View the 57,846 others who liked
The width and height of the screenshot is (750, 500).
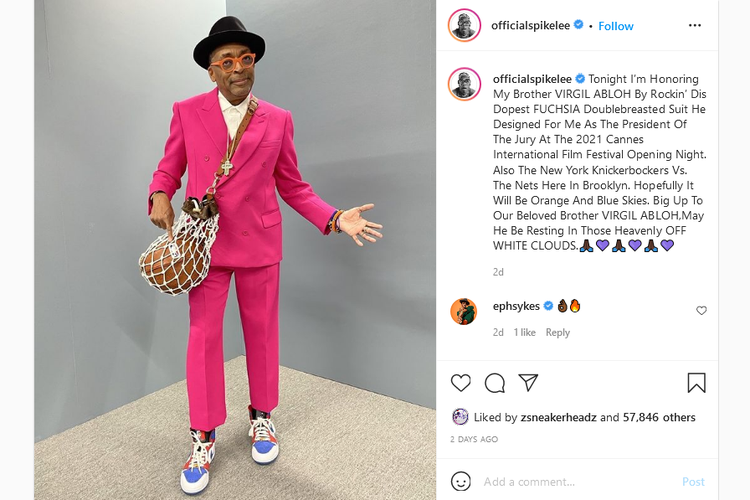pos(659,417)
